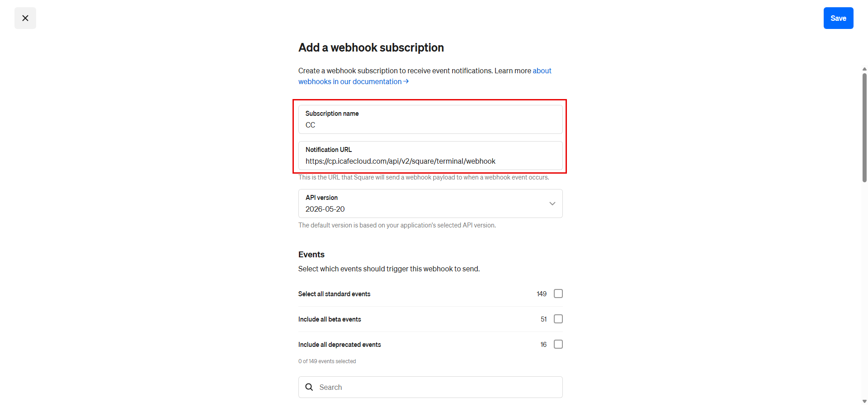Tick Include all deprecated events checkbox
This screenshot has height=412, width=868.
click(558, 344)
